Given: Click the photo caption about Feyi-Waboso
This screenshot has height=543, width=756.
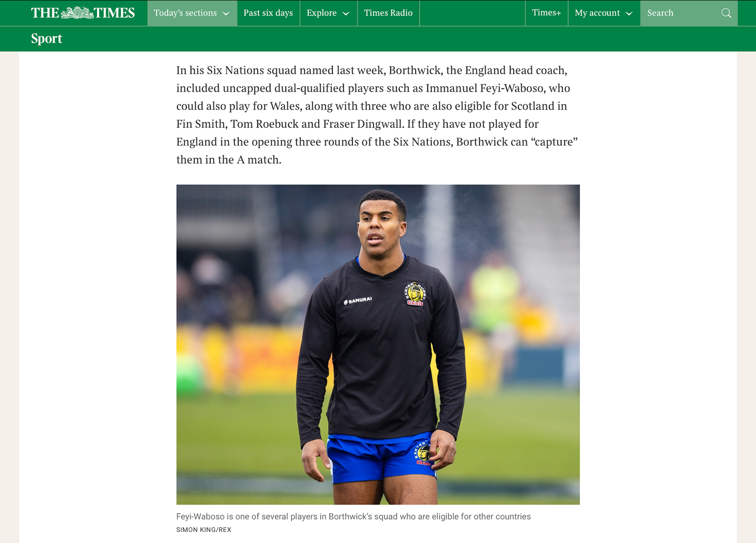Looking at the screenshot, I should (353, 516).
